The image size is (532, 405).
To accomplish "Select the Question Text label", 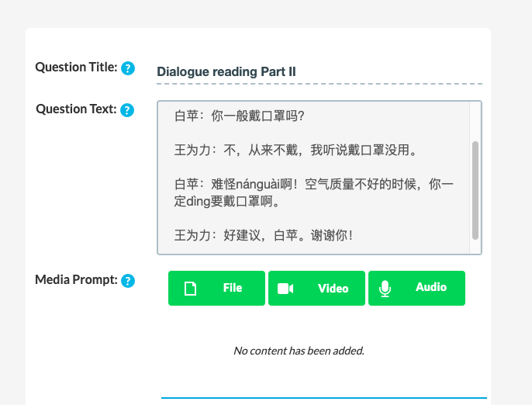I will point(76,109).
